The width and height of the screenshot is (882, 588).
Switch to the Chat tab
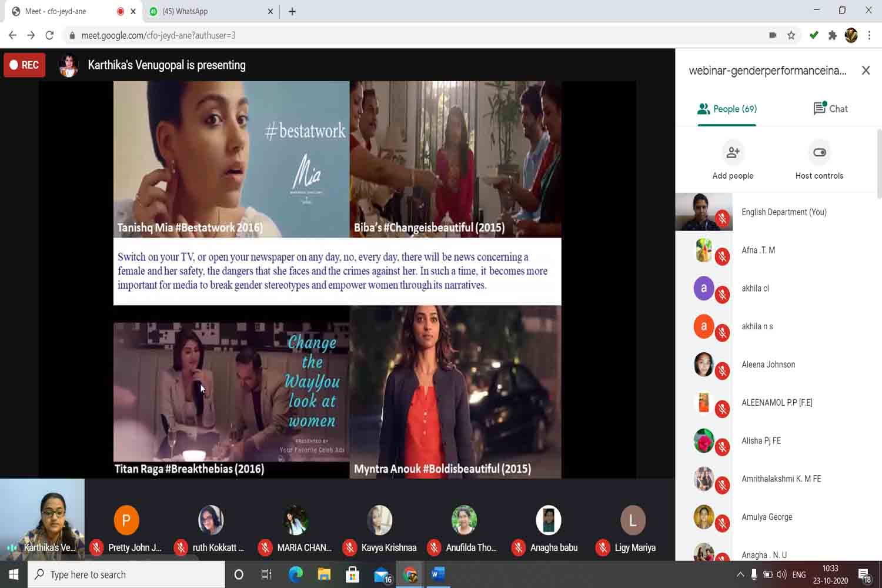click(x=830, y=109)
